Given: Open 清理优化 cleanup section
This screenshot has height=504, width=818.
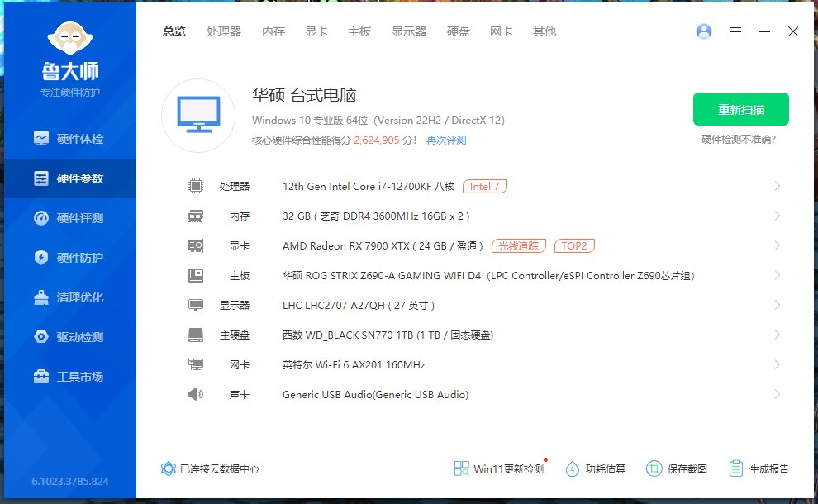Looking at the screenshot, I should 70,297.
